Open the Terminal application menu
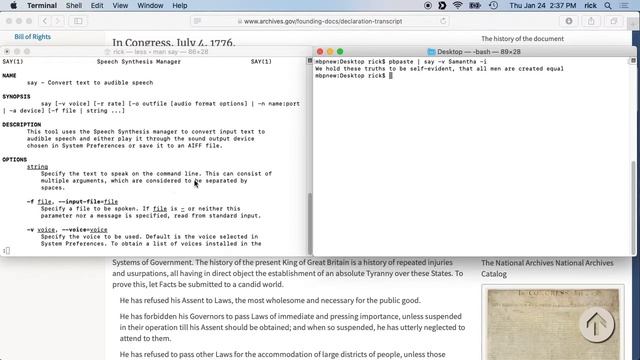The width and height of the screenshot is (640, 360). [x=42, y=5]
